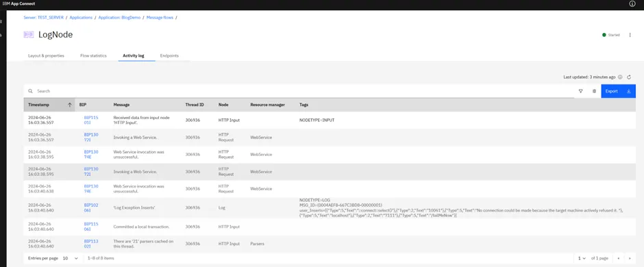Open BIP13072I link at 16:03:38.595

click(91, 171)
